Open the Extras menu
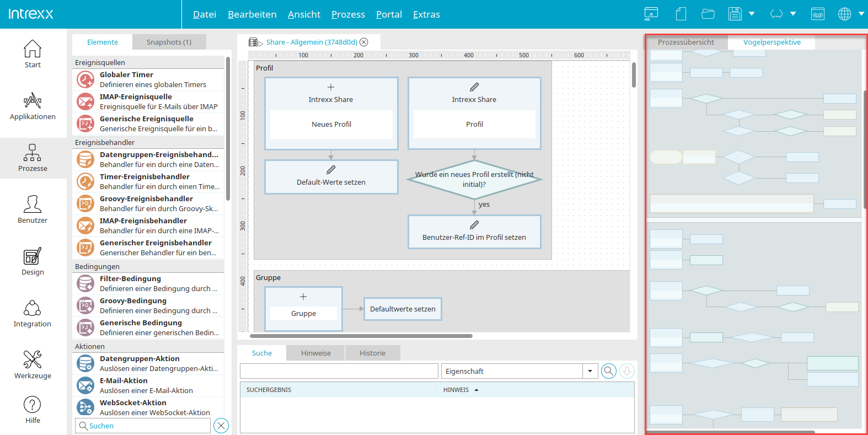This screenshot has width=868, height=435. [426, 14]
